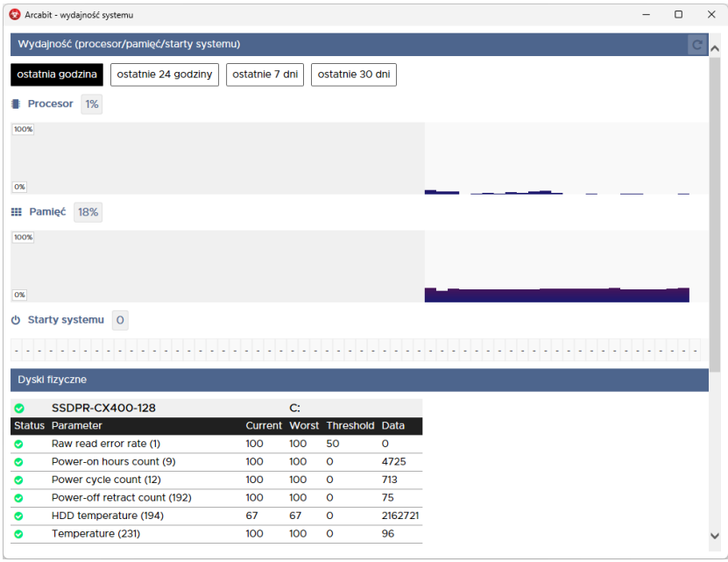This screenshot has height=562, width=728.
Task: Click the Threshold column header
Action: tap(350, 426)
